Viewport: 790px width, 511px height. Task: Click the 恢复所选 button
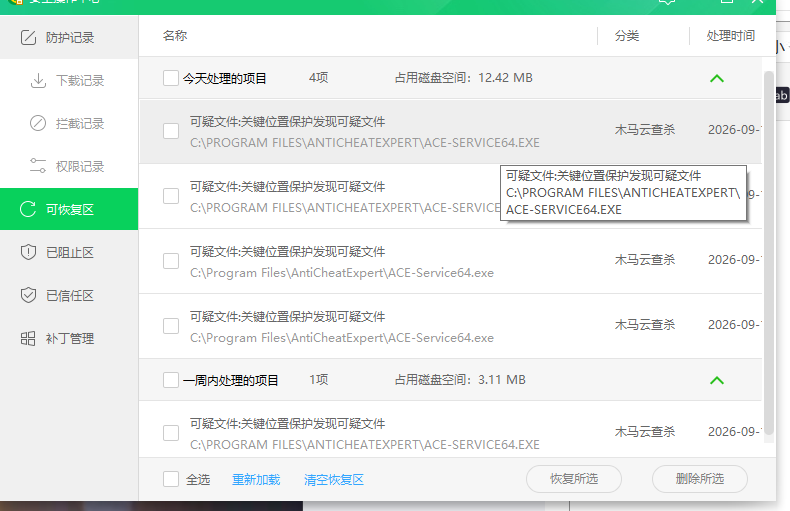pos(574,479)
